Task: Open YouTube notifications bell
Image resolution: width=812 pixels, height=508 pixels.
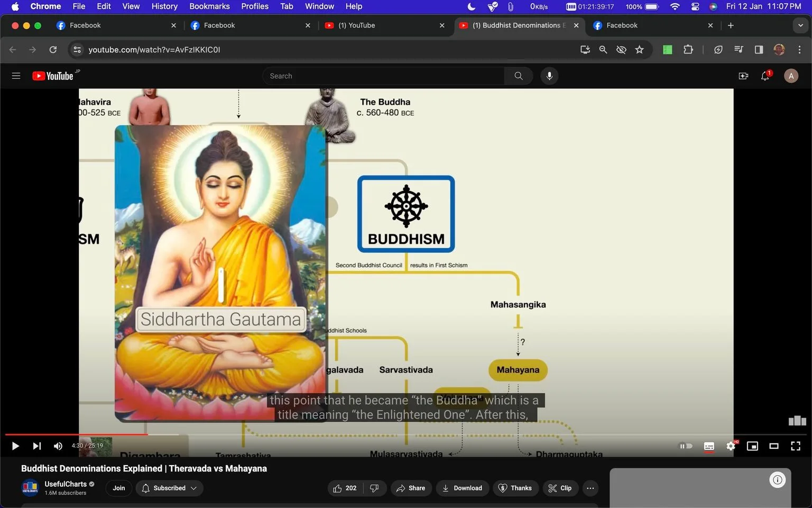Action: 765,76
